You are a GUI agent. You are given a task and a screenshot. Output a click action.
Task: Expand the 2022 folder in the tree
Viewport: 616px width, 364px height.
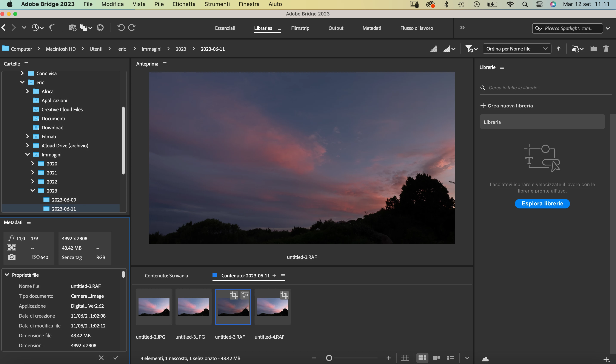tap(33, 182)
